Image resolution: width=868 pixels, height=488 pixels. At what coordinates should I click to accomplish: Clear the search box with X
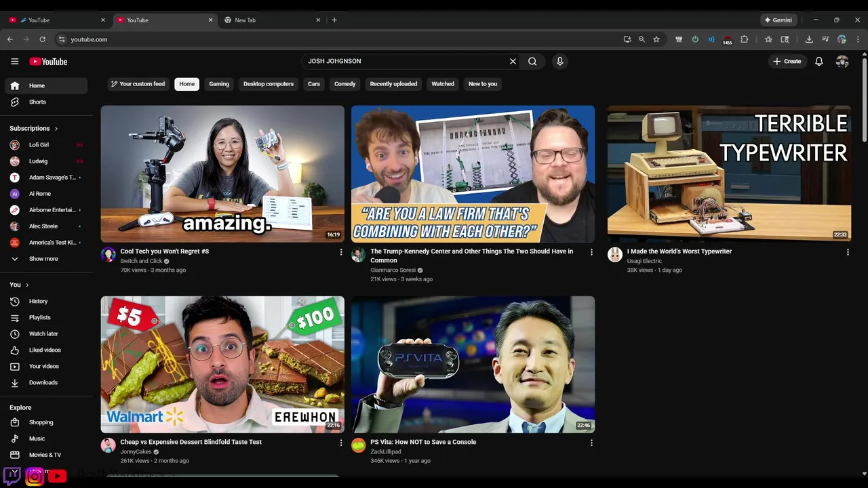click(x=513, y=61)
